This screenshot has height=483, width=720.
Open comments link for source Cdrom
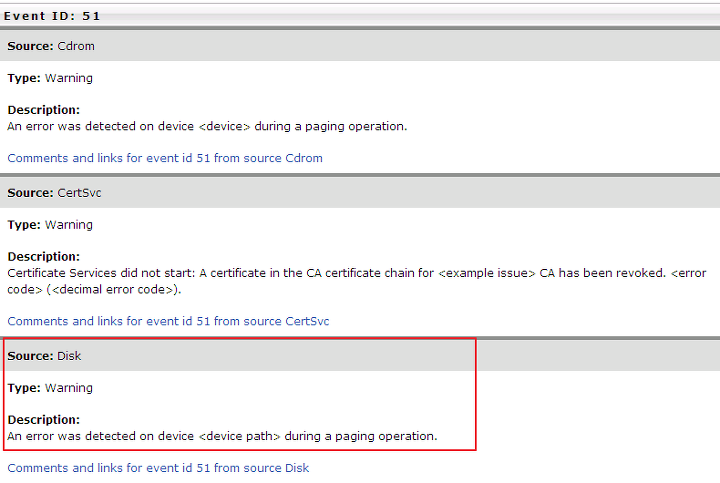[x=165, y=158]
